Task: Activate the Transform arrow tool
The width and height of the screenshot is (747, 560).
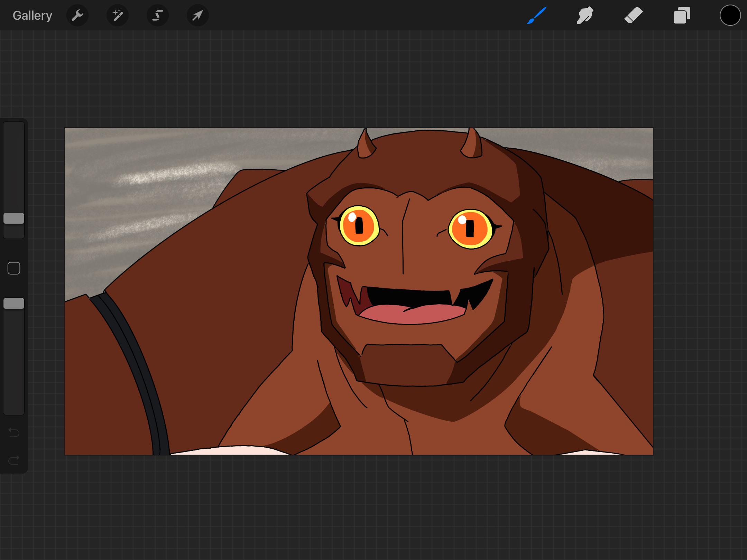Action: coord(198,15)
